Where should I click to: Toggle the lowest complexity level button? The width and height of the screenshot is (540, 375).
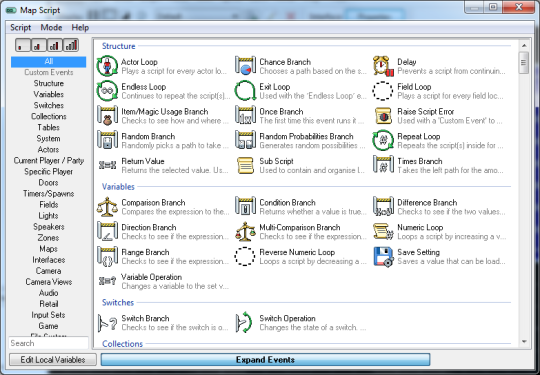coord(23,45)
